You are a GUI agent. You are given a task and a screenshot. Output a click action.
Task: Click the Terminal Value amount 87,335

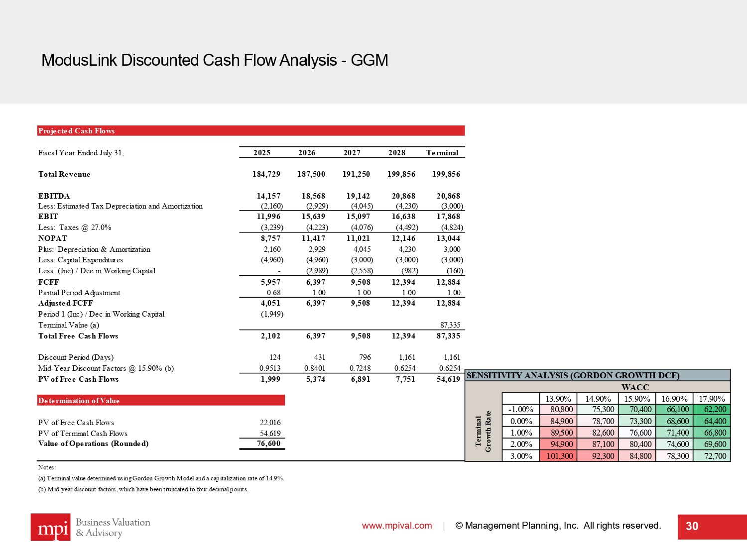tap(450, 325)
